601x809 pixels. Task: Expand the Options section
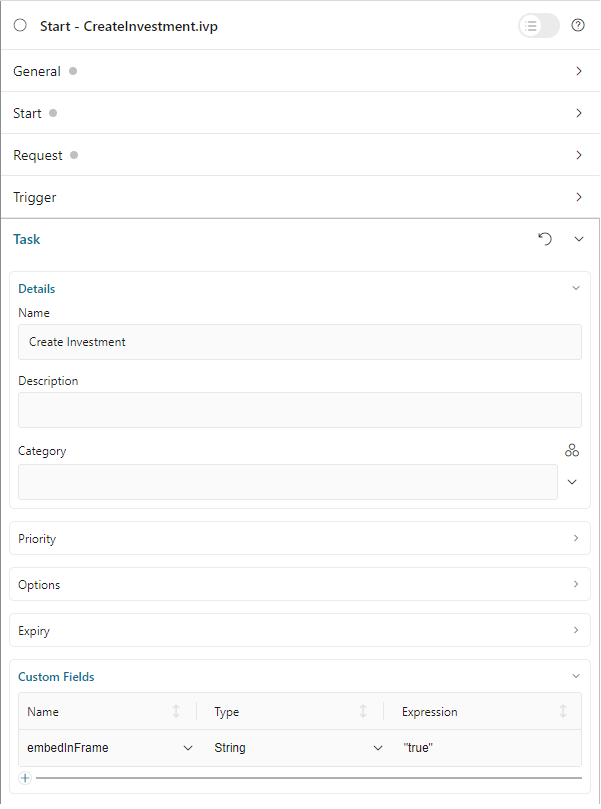pyautogui.click(x=578, y=584)
